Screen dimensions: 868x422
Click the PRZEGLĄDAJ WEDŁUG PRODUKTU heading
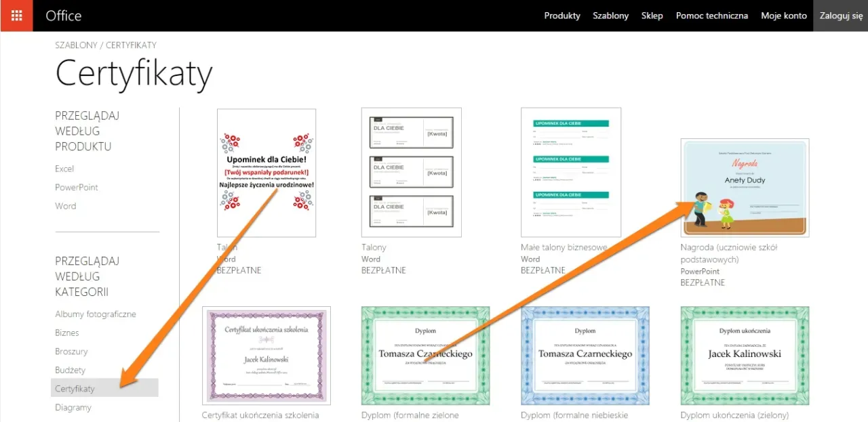point(87,131)
